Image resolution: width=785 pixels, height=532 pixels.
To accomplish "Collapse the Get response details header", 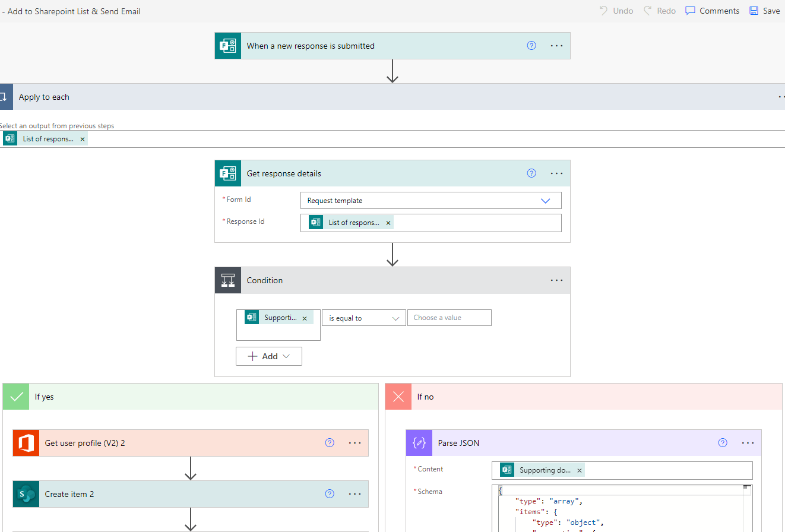I will point(392,173).
